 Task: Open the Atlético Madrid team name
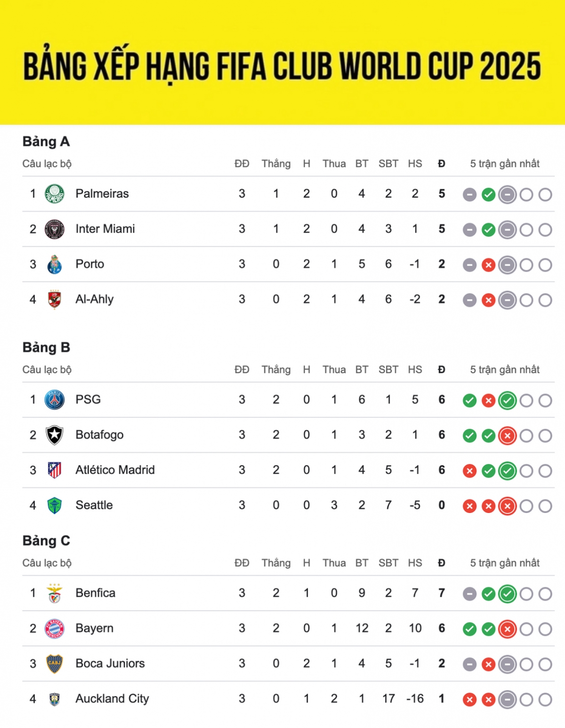[x=115, y=470]
